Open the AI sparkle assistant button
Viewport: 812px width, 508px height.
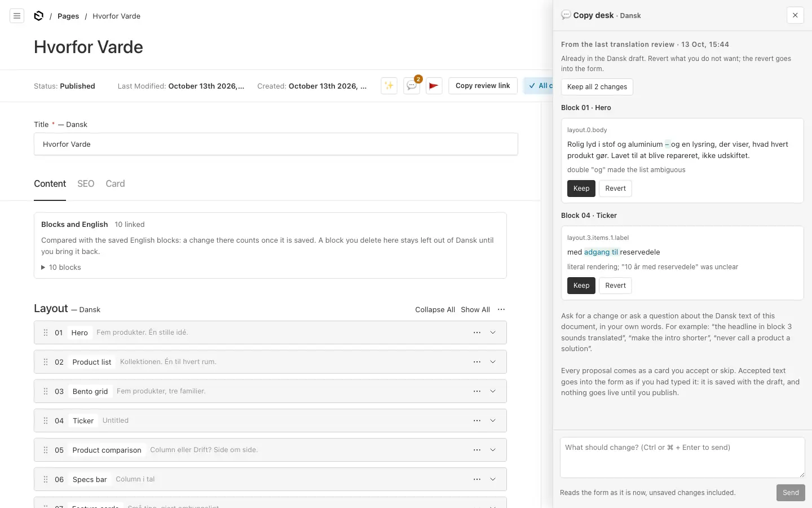click(389, 86)
